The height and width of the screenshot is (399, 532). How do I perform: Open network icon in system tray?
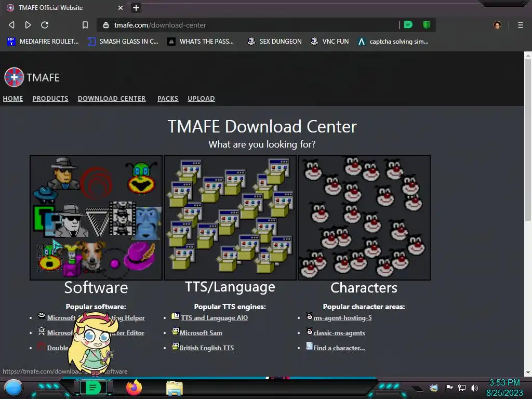(x=461, y=388)
